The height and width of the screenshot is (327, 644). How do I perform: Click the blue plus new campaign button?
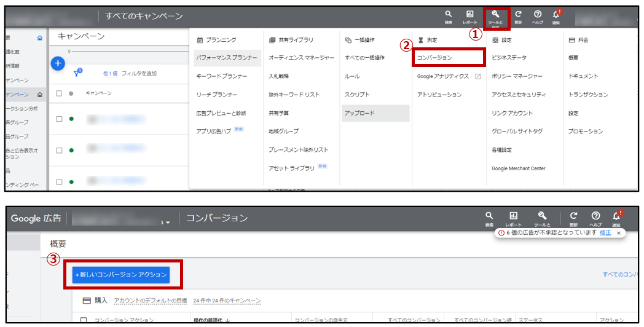click(x=58, y=63)
